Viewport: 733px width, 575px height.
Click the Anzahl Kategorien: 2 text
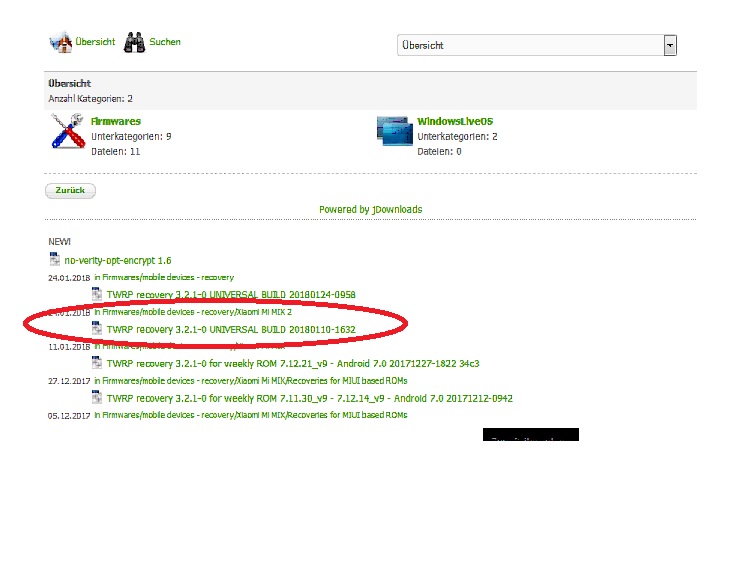click(x=90, y=99)
